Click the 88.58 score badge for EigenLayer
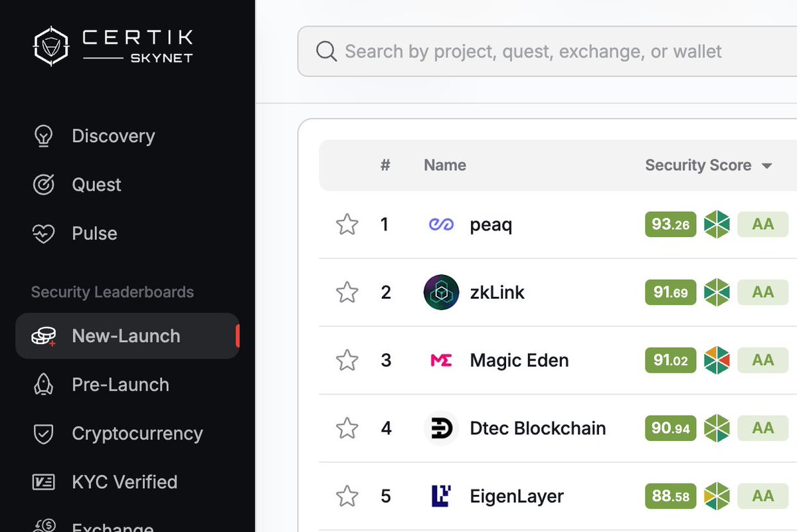The image size is (797, 532). [670, 496]
